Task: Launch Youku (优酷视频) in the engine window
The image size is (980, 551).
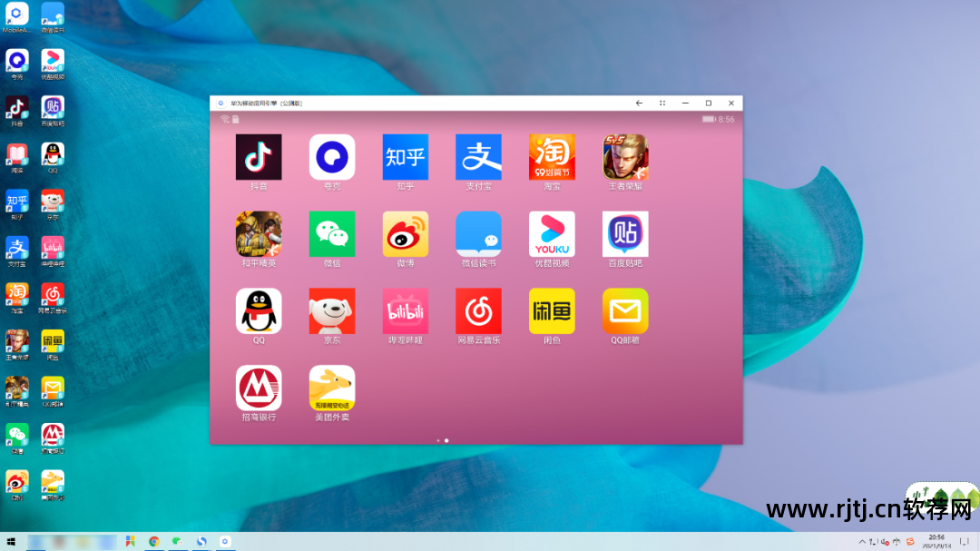Action: (x=552, y=234)
